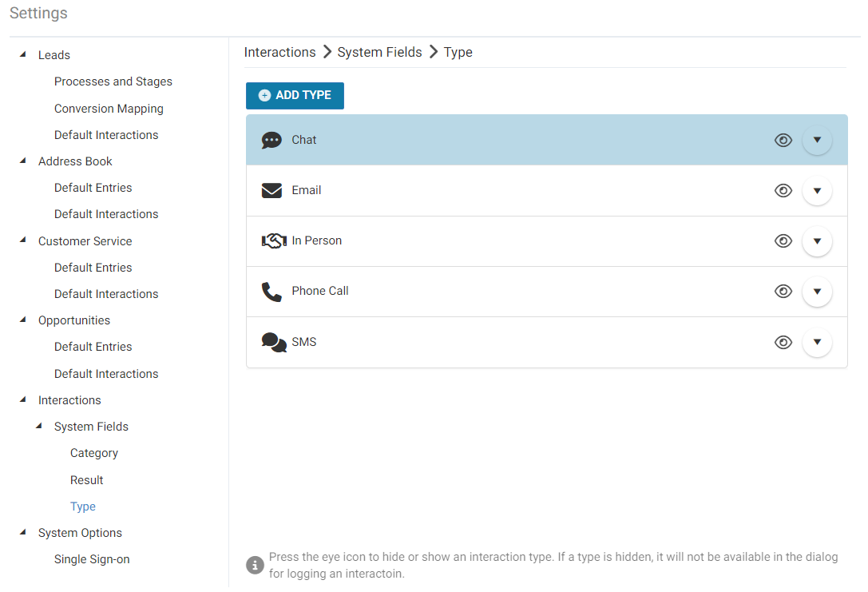Image resolution: width=868 pixels, height=592 pixels.
Task: Collapse the System Fields tree arrow
Action: pos(39,426)
